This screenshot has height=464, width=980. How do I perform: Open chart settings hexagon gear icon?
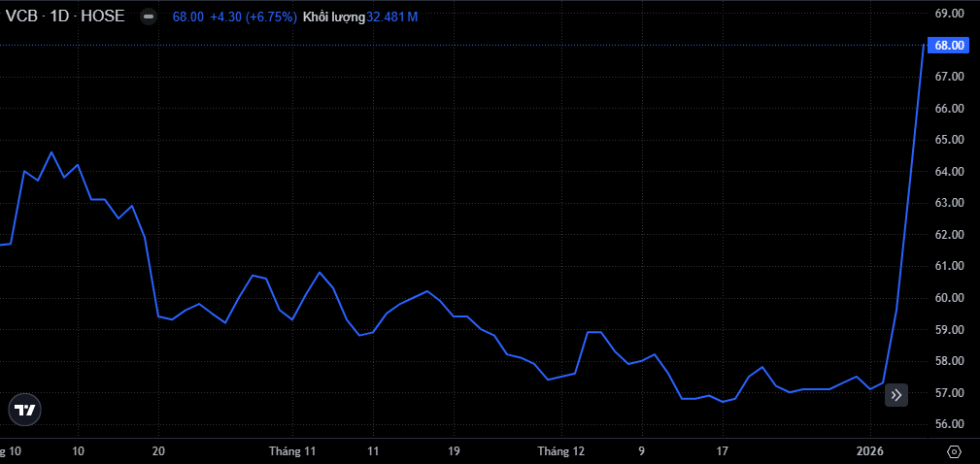pyautogui.click(x=954, y=451)
